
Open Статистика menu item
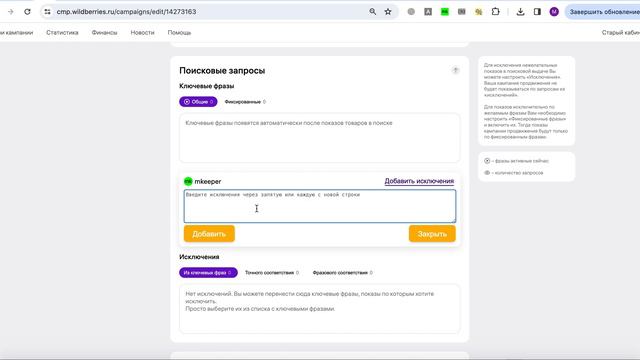62,32
